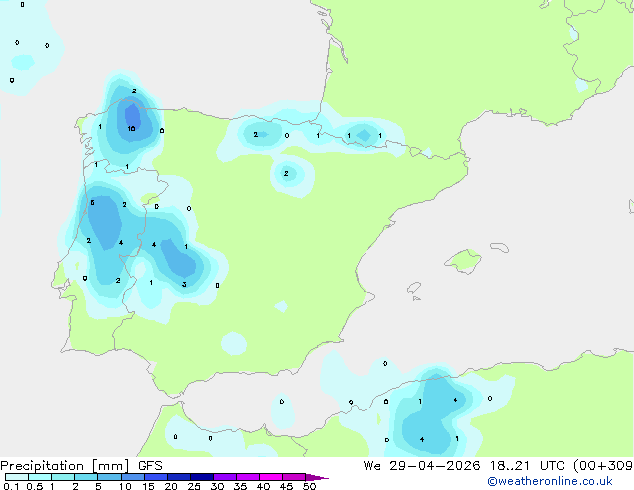Click the legend scale label '45'
Viewport: 634px width, 490px height.
point(287,486)
